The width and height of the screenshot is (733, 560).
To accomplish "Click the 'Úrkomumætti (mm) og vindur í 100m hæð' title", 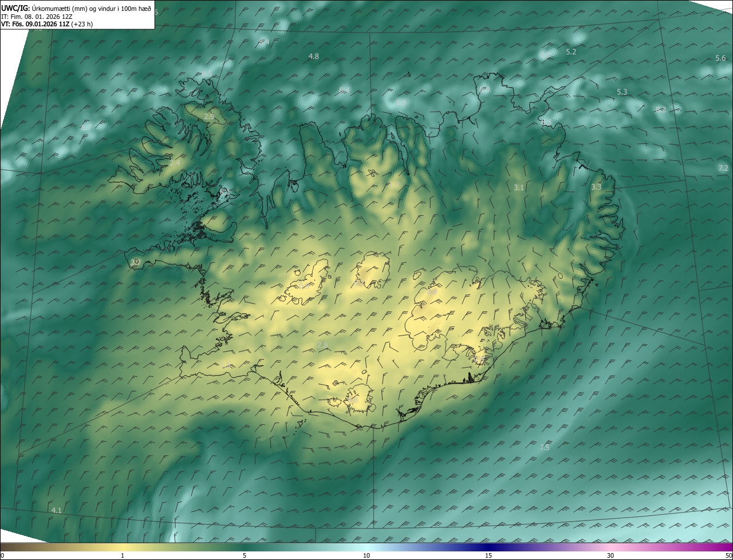I will pos(92,7).
